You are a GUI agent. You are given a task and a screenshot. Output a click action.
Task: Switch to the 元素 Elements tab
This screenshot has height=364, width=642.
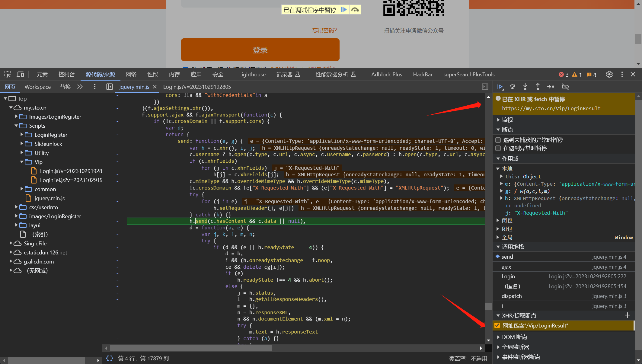(42, 75)
